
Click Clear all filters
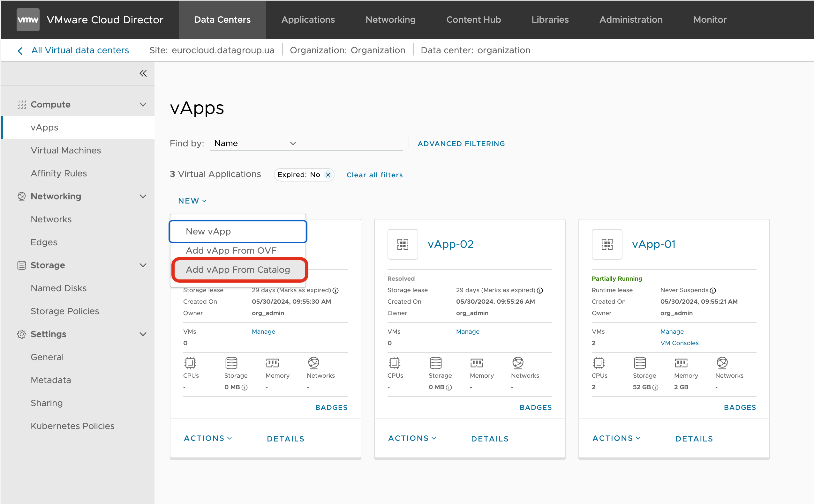(x=374, y=175)
